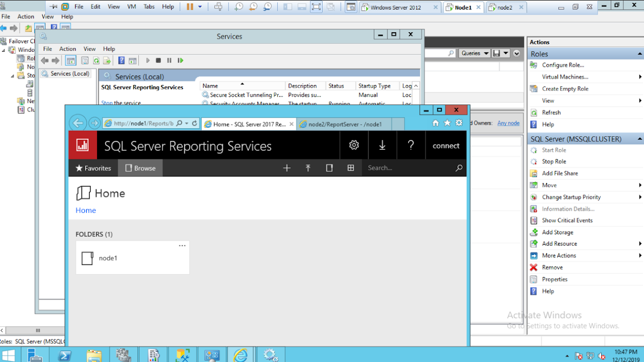644x362 pixels.
Task: Switch to node2/ReportServer browser tab
Action: coord(345,124)
